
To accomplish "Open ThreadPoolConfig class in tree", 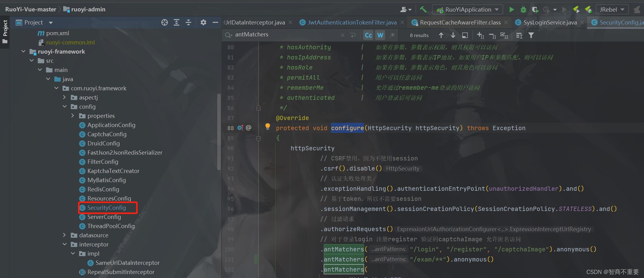I will (111, 226).
